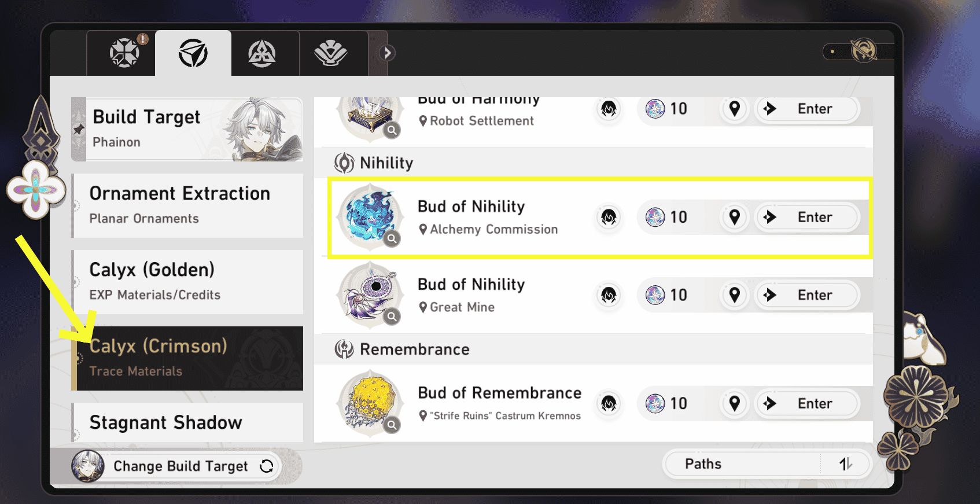Toggle sort order next to Paths
This screenshot has height=504, width=980.
tap(845, 464)
